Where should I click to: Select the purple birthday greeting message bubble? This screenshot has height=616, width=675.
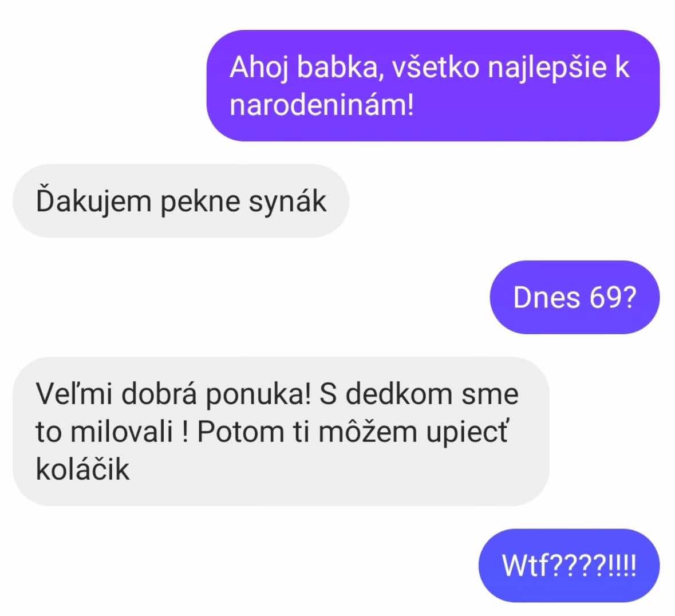pos(433,86)
